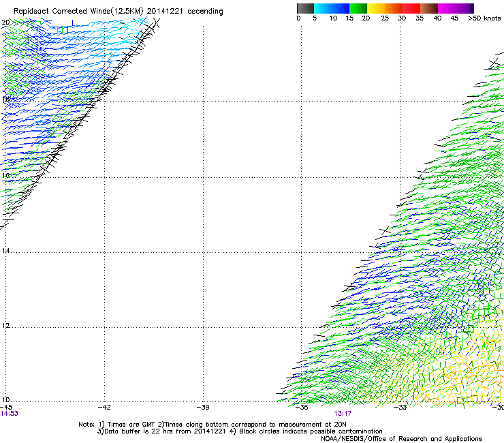Click the '>50 knots' legend label
The width and height of the screenshot is (504, 443).
click(x=484, y=18)
